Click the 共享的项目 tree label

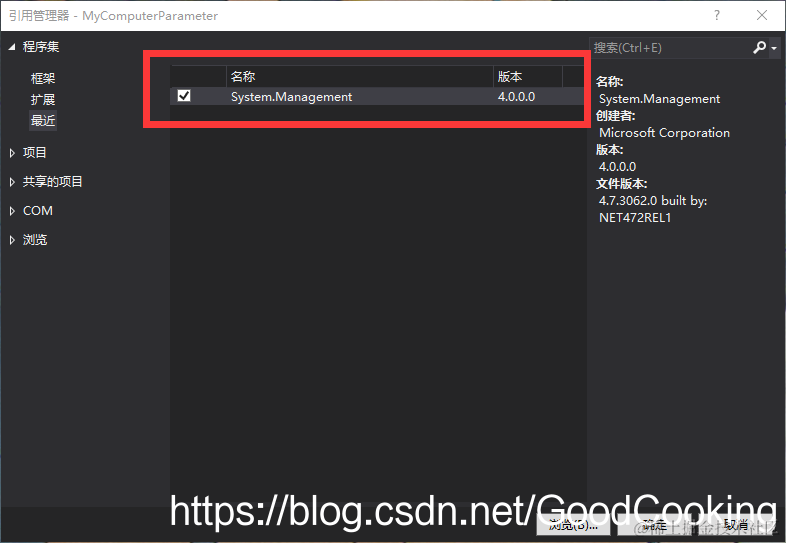click(x=53, y=182)
